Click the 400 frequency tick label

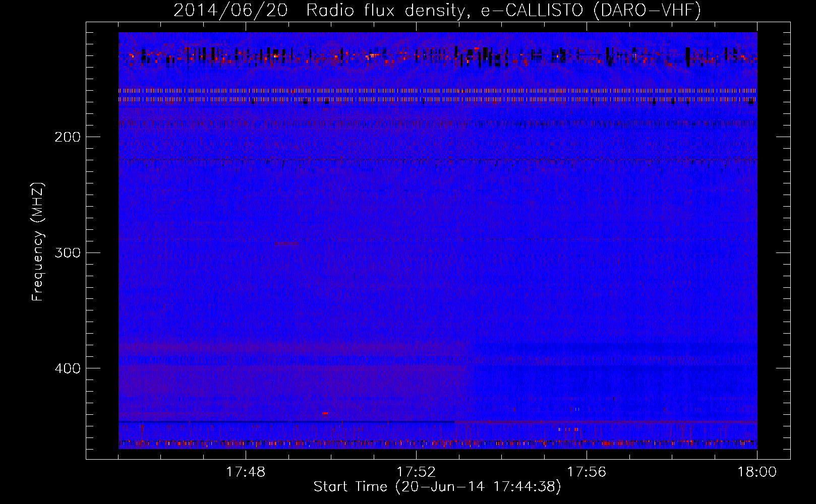68,368
